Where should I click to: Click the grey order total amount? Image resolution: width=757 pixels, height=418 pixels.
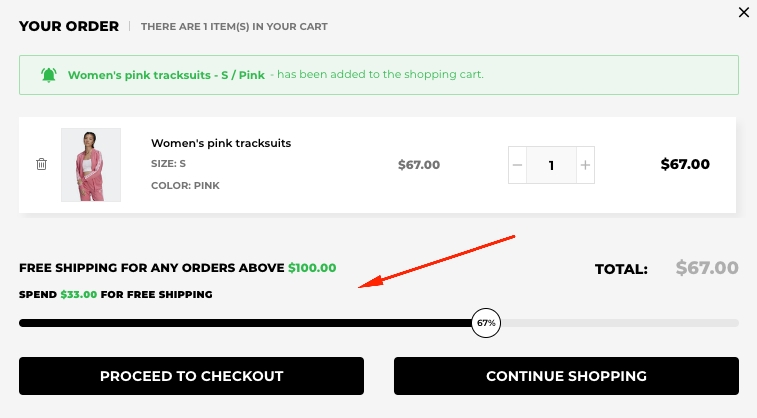707,268
